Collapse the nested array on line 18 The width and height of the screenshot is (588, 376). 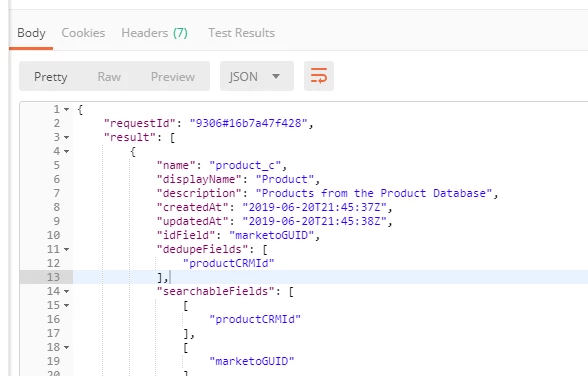point(66,348)
